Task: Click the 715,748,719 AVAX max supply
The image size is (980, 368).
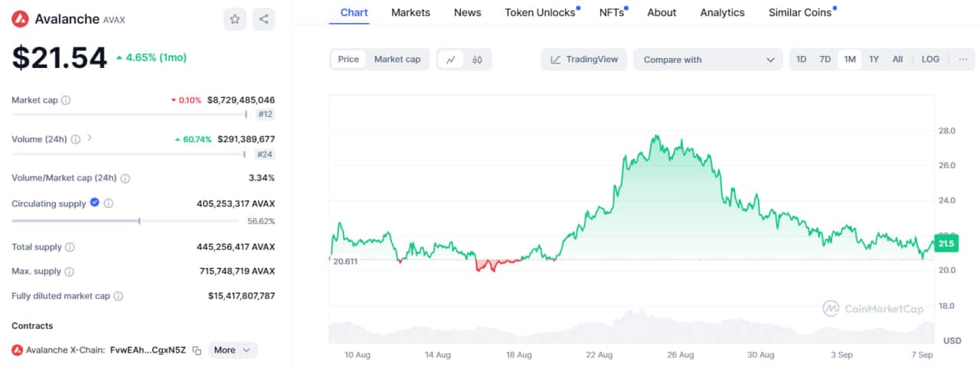Action: (x=236, y=272)
